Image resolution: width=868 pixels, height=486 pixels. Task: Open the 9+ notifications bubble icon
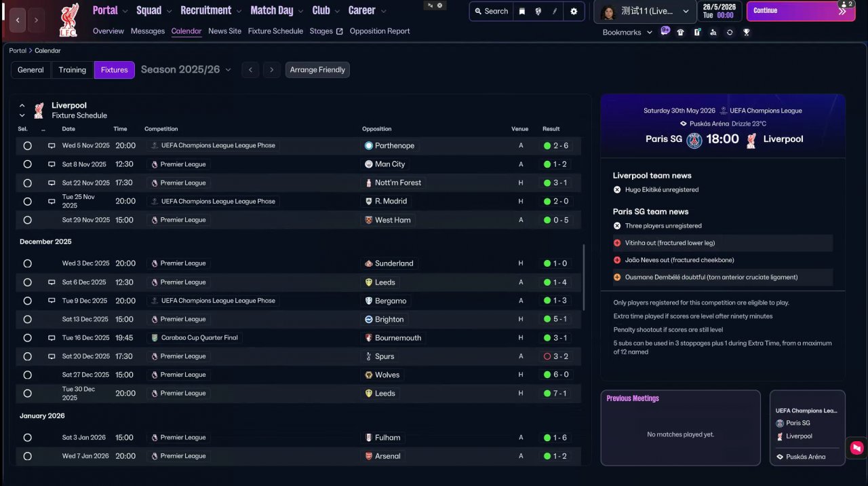[x=665, y=31]
